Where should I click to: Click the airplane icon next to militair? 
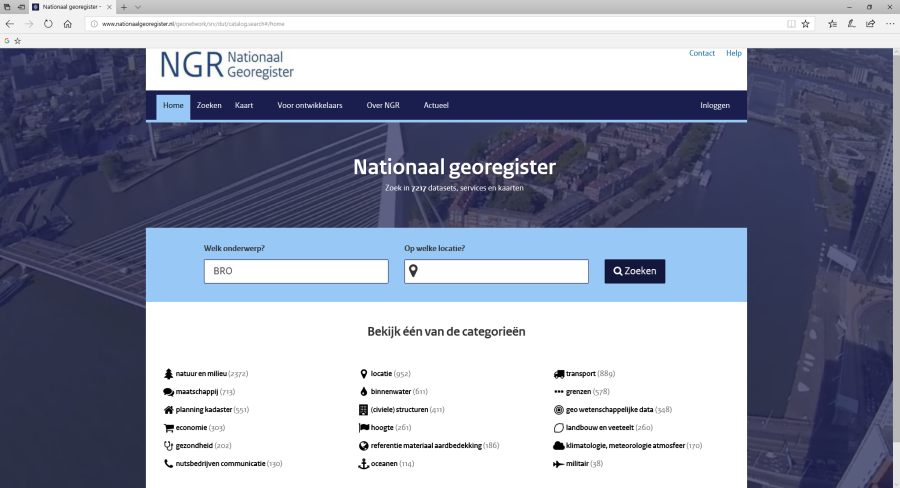558,464
